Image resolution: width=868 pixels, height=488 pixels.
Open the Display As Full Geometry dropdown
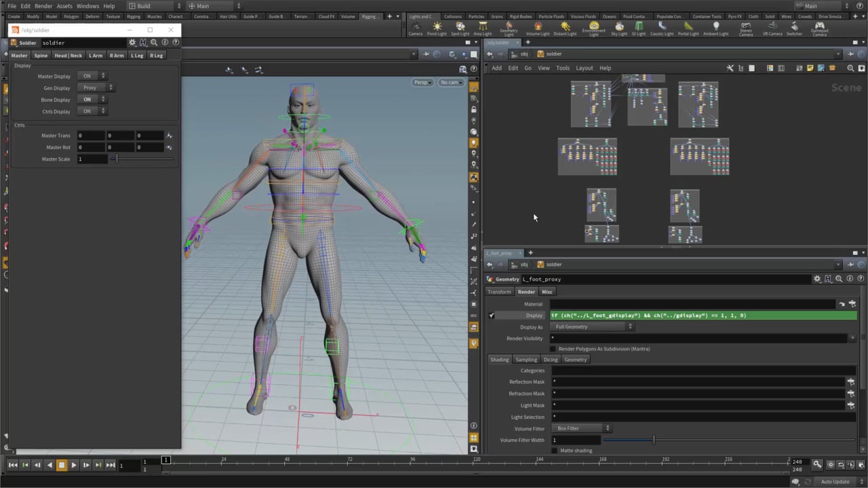593,327
